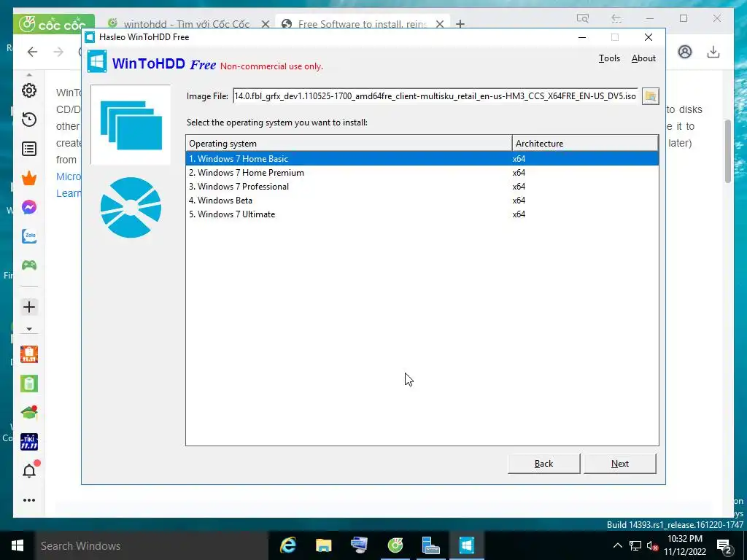Go back in Cốc Cốc browser
Image resolution: width=747 pixels, height=560 pixels.
[32, 52]
